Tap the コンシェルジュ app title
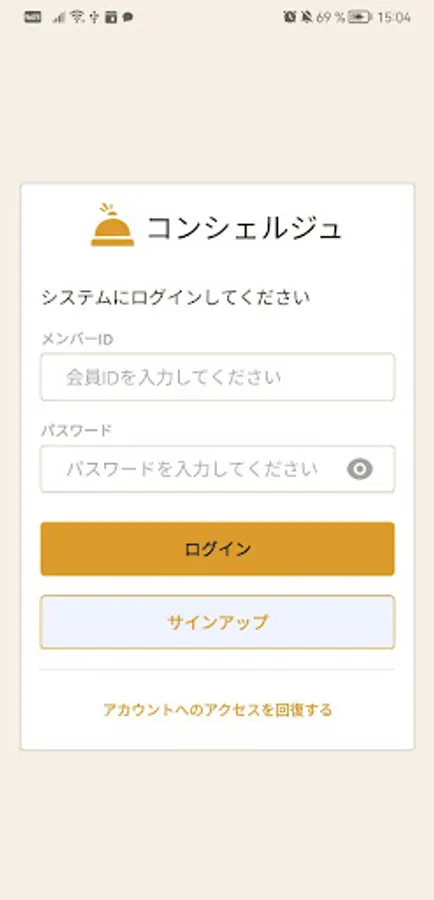Image resolution: width=434 pixels, height=900 pixels. [x=245, y=228]
